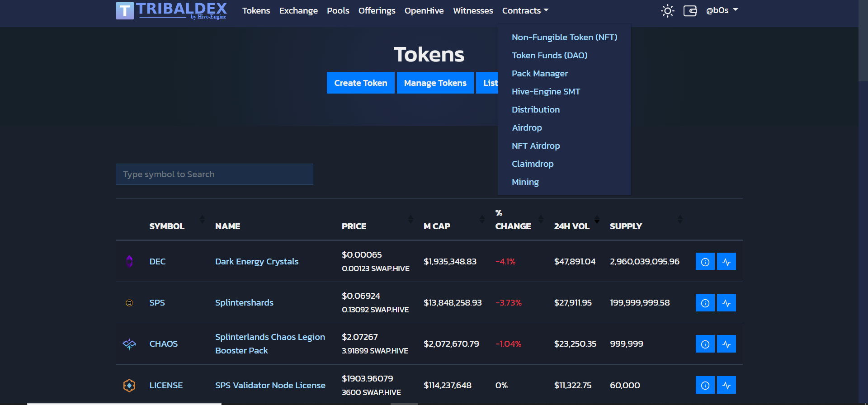Screen dimensions: 868x405
Task: Show info for LICENSE token
Action: 705,385
